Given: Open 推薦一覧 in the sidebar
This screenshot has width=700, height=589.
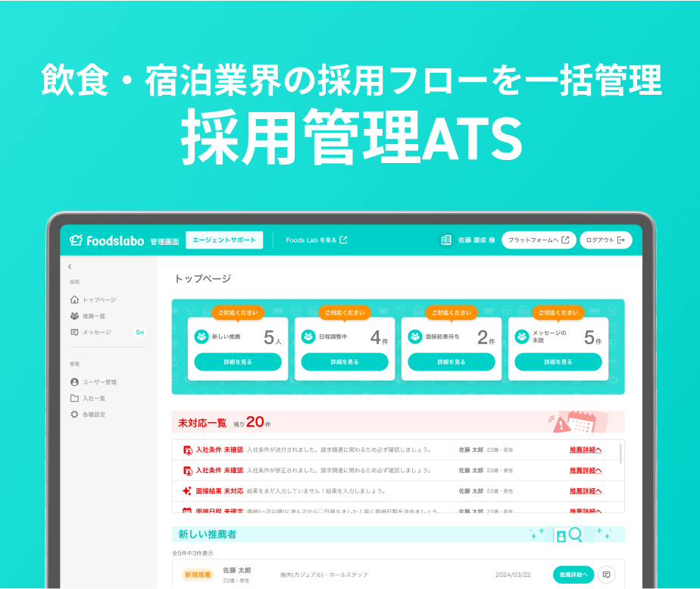Looking at the screenshot, I should [88, 316].
